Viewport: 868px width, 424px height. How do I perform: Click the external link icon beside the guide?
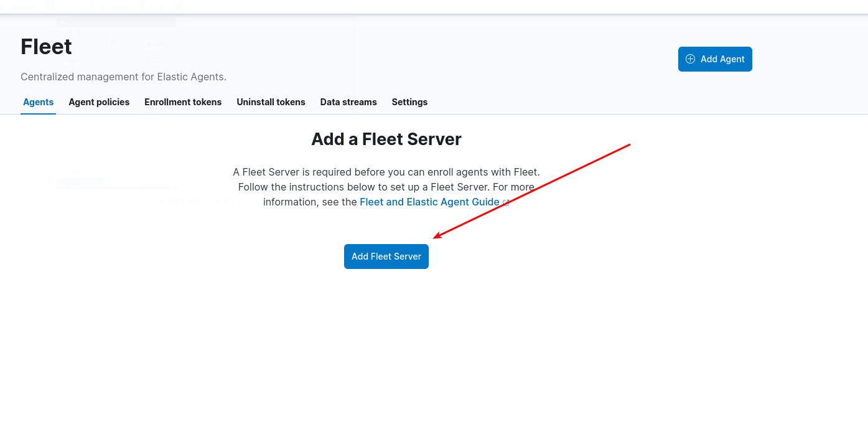click(x=506, y=202)
